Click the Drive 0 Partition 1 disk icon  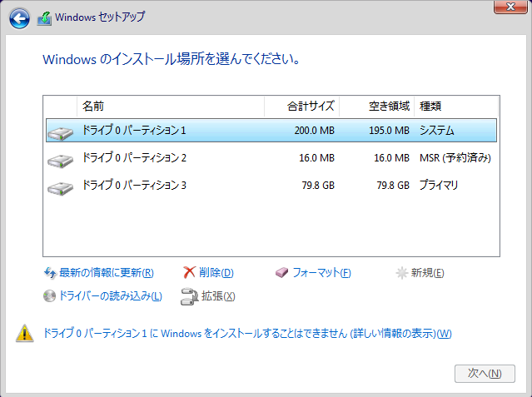tap(60, 132)
